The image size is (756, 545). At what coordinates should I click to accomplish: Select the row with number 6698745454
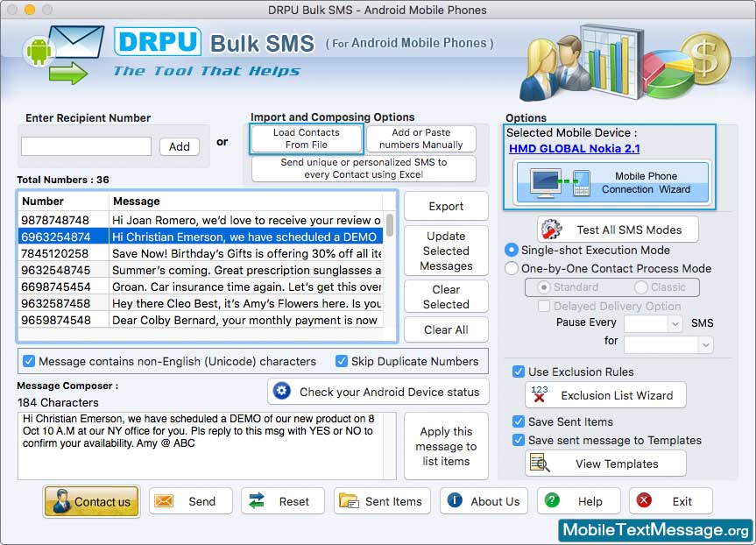(x=201, y=287)
